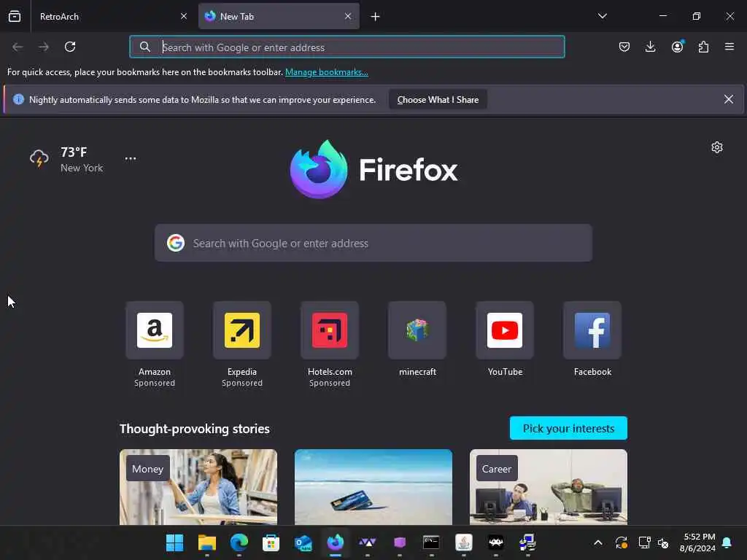
Task: Open the credit card beach story
Action: click(x=373, y=486)
